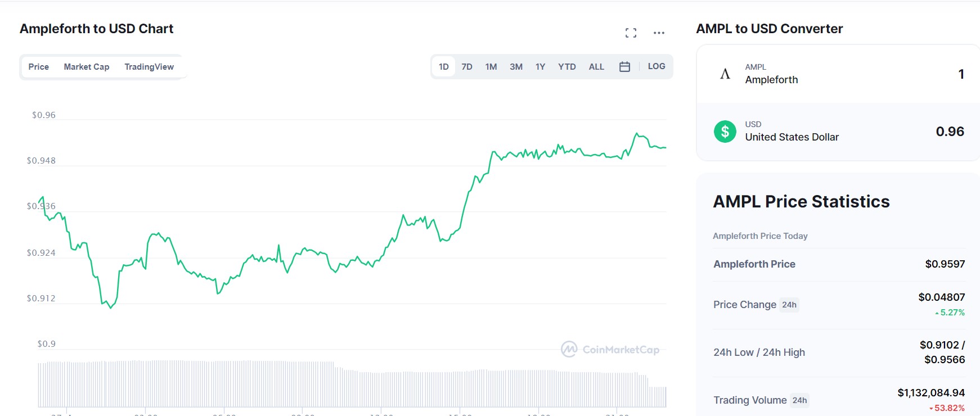The height and width of the screenshot is (416, 980).
Task: Show ALL time price history
Action: pos(596,67)
